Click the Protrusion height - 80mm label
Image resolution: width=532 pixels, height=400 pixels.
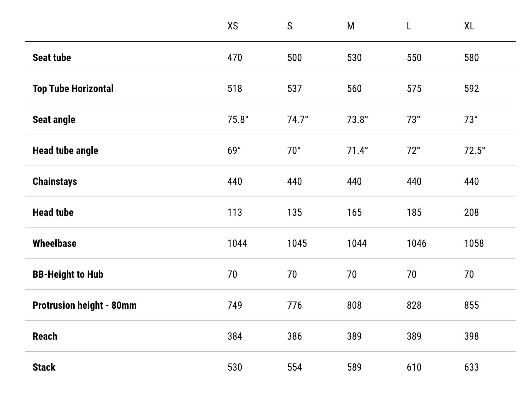84,305
